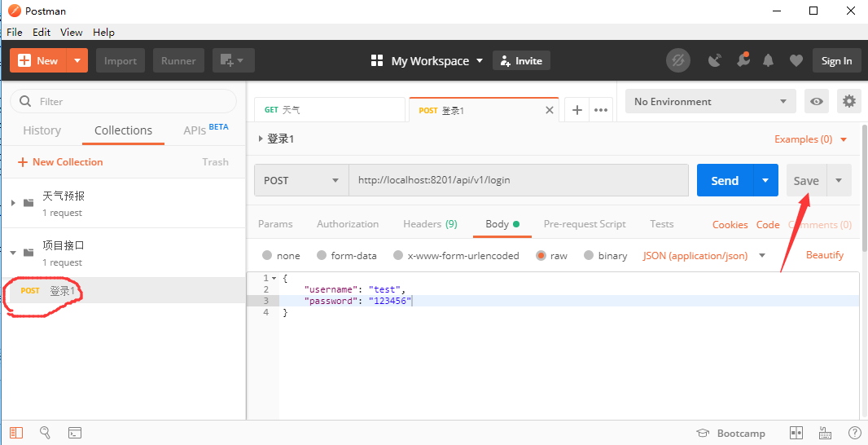Click the request URL field

click(519, 180)
